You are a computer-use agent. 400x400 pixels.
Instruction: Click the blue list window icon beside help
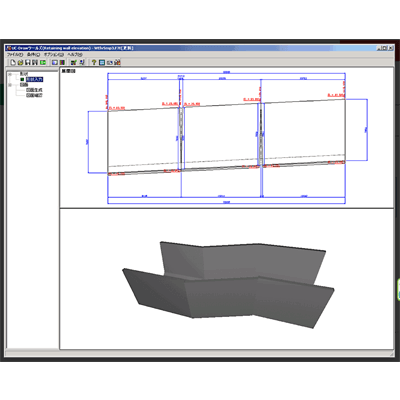tap(102, 62)
